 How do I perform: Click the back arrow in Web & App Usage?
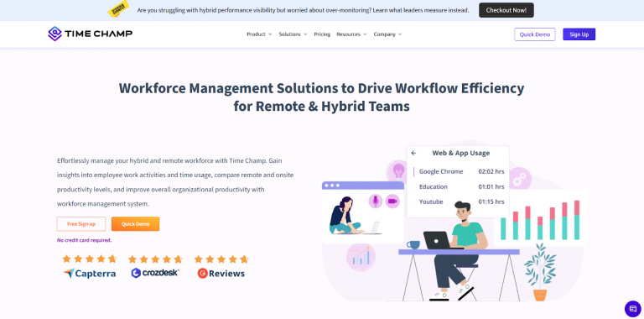click(x=413, y=153)
